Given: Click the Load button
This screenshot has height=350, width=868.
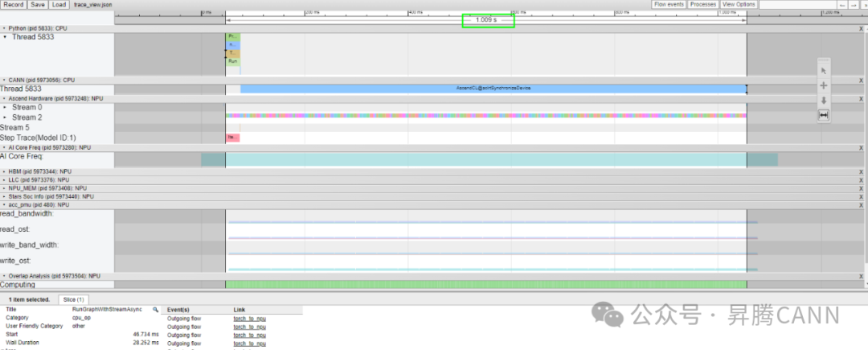Looking at the screenshot, I should (59, 5).
